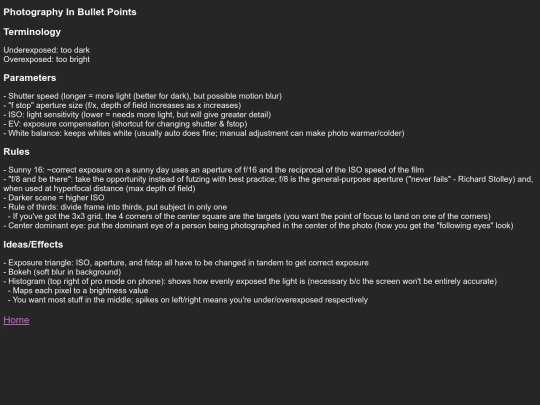Click the Shutter speed bullet line
The height and width of the screenshot is (405, 540).
tap(143, 96)
